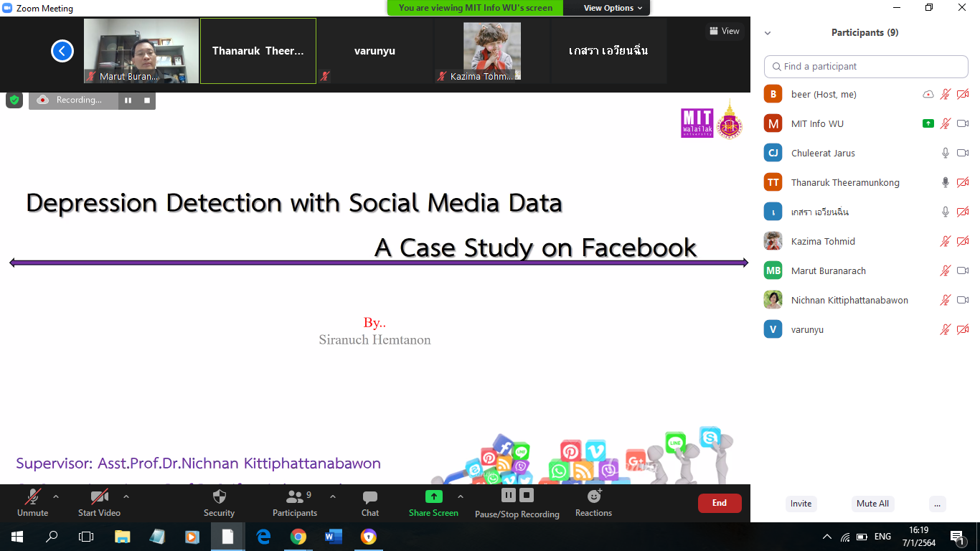The width and height of the screenshot is (980, 551).
Task: Click the Find a participant search field
Action: tap(866, 66)
